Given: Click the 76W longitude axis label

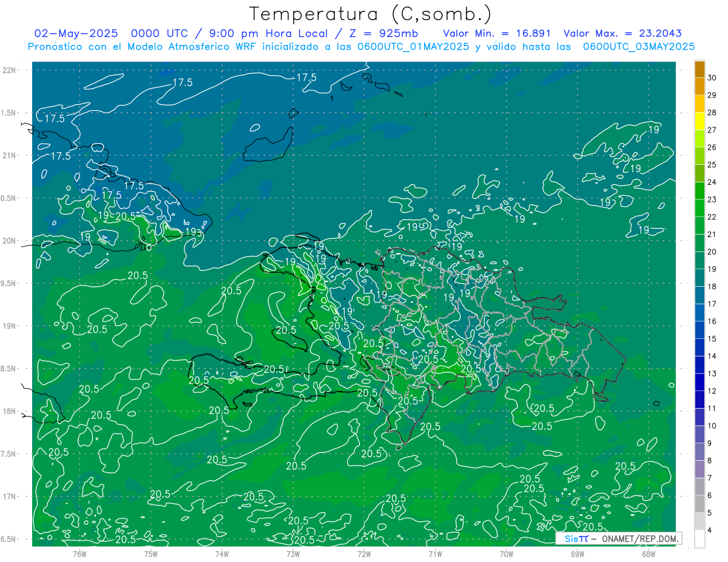Looking at the screenshot, I should point(79,554).
